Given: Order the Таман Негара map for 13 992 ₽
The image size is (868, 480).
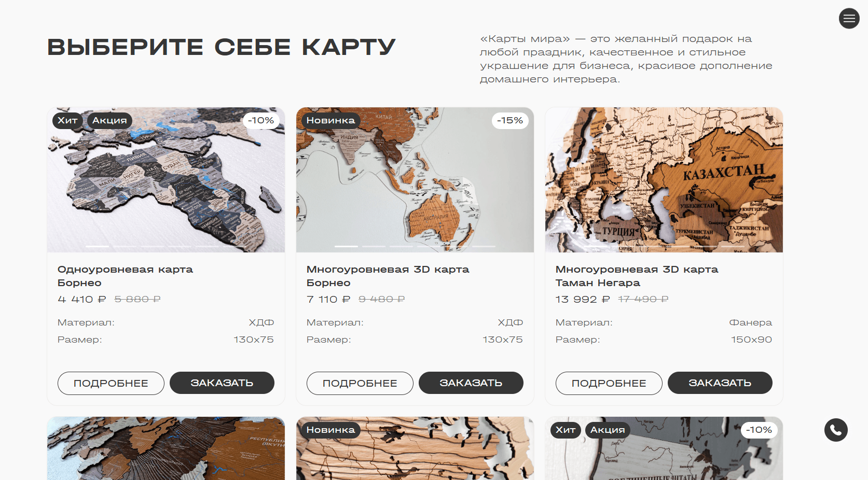Looking at the screenshot, I should point(720,383).
